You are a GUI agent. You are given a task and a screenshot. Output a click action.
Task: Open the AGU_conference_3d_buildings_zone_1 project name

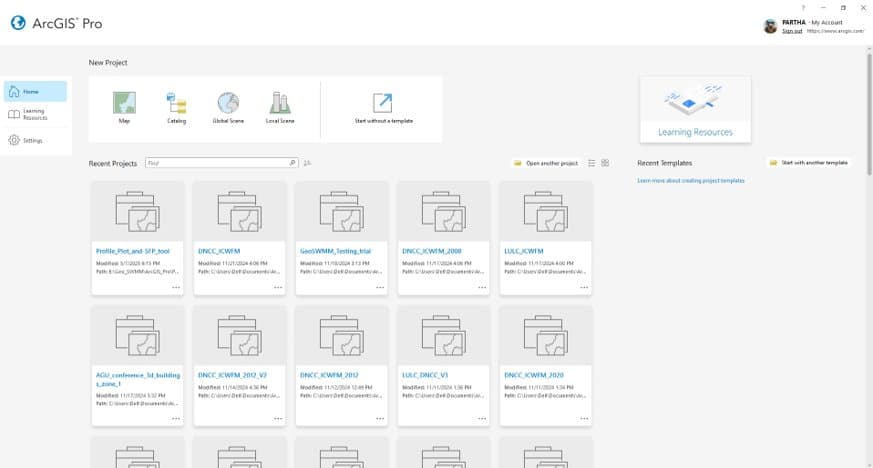138,380
